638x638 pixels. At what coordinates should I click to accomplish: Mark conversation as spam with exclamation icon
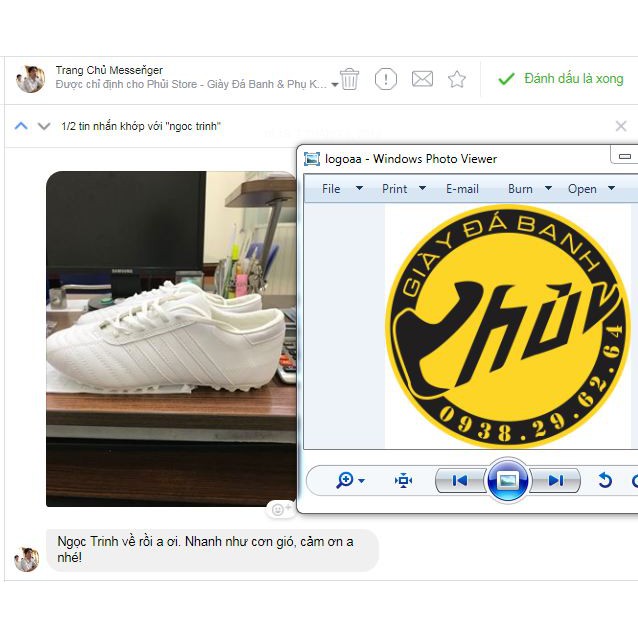(385, 79)
